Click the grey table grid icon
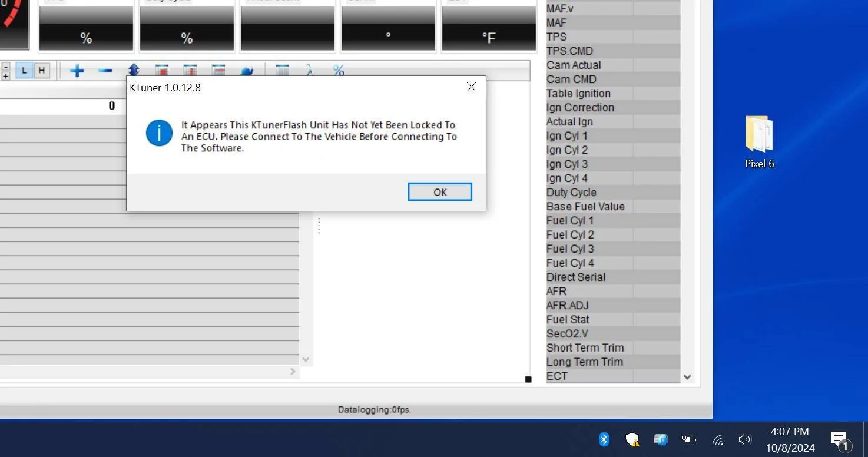The height and width of the screenshot is (457, 868). tap(282, 71)
